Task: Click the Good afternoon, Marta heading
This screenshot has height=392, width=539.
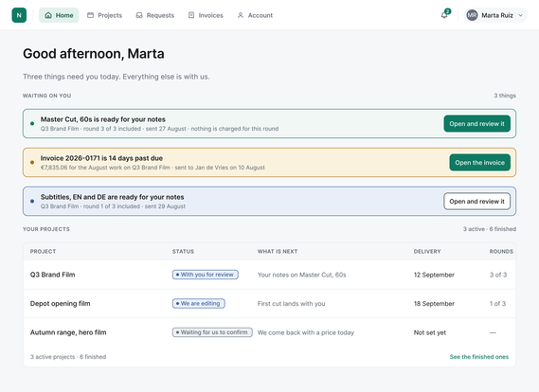Action: tap(94, 54)
